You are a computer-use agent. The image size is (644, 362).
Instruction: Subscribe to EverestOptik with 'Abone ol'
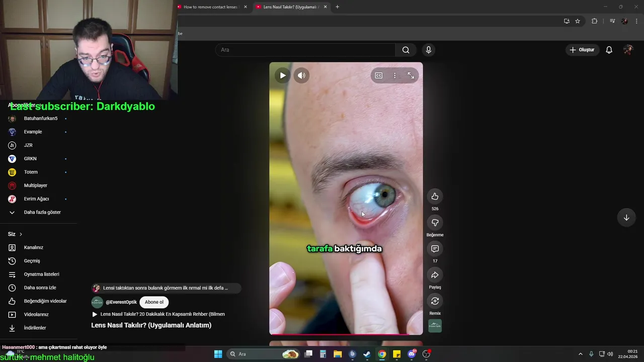[154, 302]
